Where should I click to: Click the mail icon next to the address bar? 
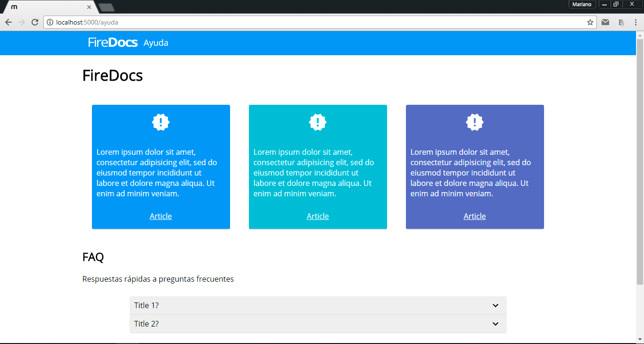(x=605, y=22)
